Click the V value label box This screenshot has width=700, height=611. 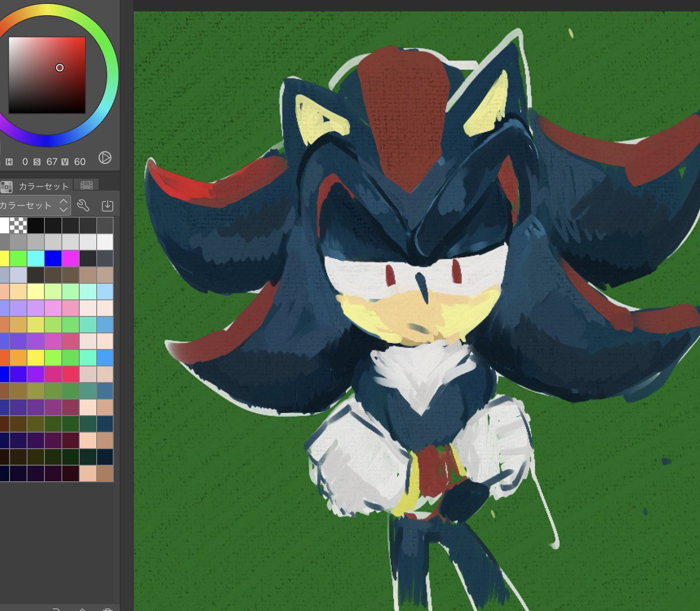65,161
